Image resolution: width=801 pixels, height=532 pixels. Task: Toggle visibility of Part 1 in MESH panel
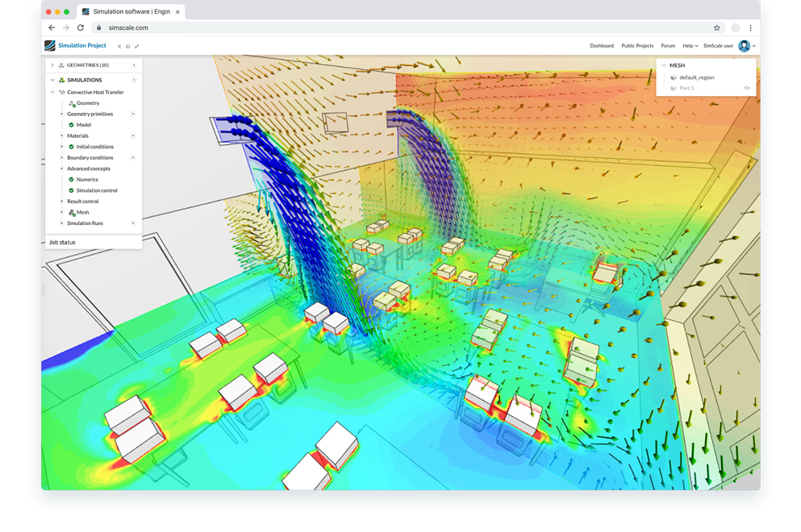(747, 88)
